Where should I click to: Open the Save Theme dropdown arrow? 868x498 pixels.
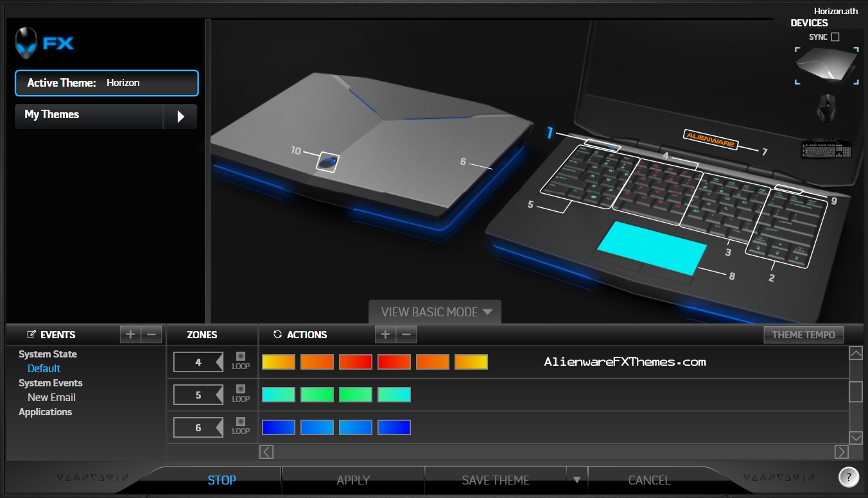(x=577, y=480)
